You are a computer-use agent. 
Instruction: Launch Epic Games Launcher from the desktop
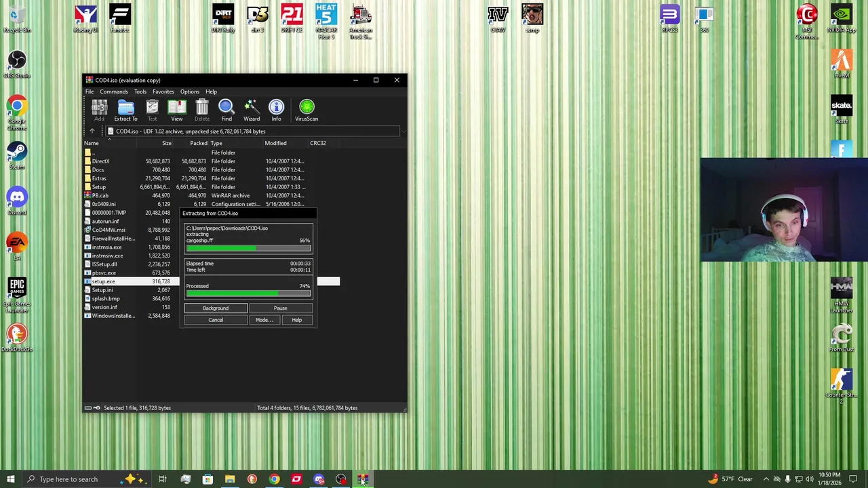[17, 296]
